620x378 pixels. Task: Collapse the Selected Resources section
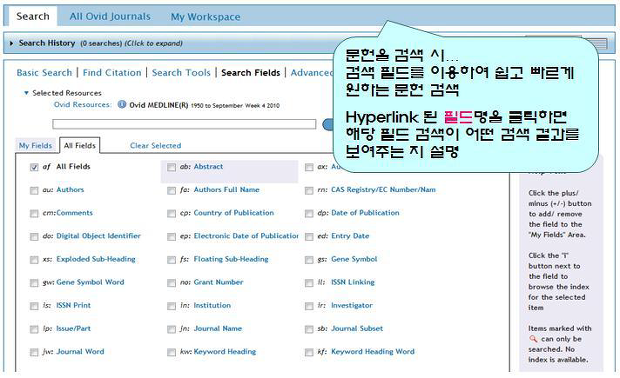pyautogui.click(x=26, y=93)
